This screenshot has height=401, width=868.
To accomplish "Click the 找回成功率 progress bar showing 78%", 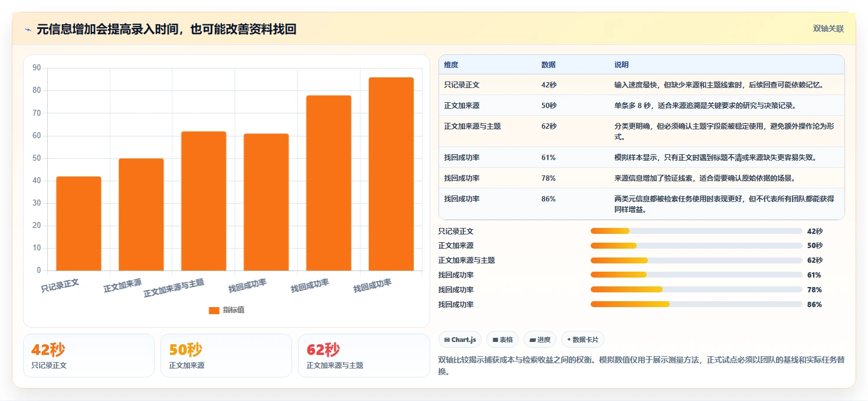I will pyautogui.click(x=696, y=289).
